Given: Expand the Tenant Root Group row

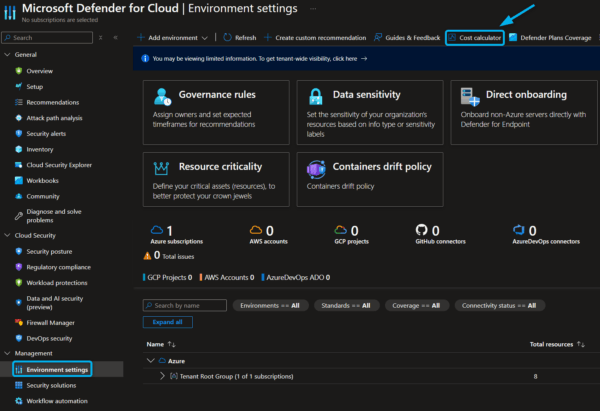Looking at the screenshot, I should tap(162, 376).
